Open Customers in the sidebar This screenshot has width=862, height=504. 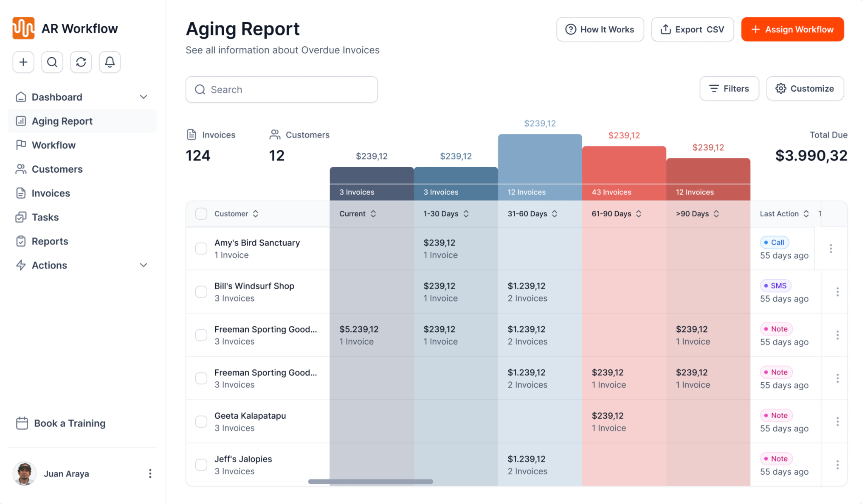pos(82,169)
